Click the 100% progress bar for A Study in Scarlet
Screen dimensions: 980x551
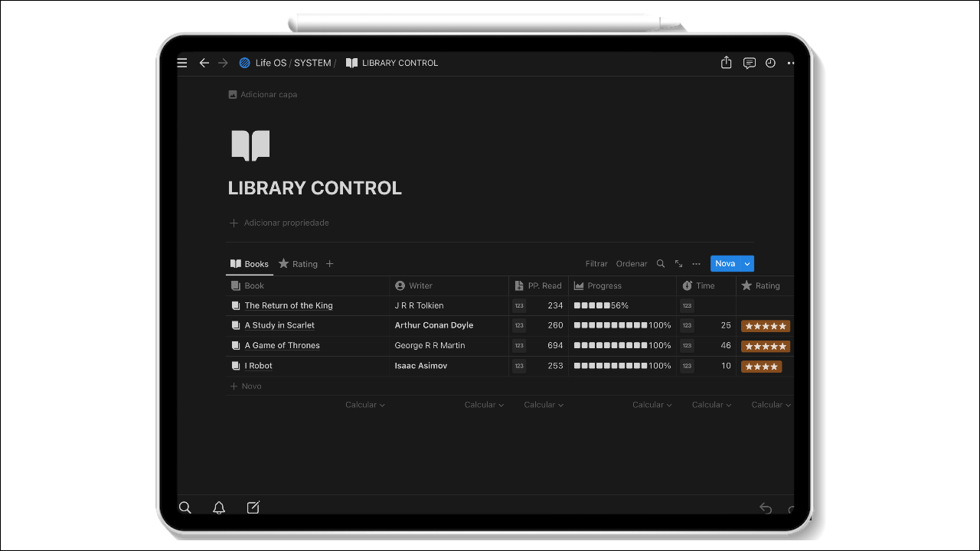click(622, 325)
